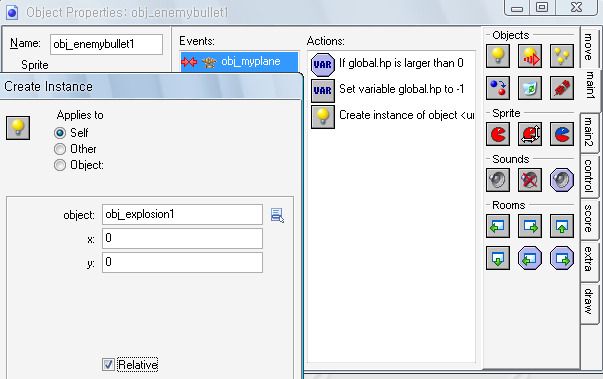Click the Next Room action icon
The image size is (603, 379).
coord(530,226)
